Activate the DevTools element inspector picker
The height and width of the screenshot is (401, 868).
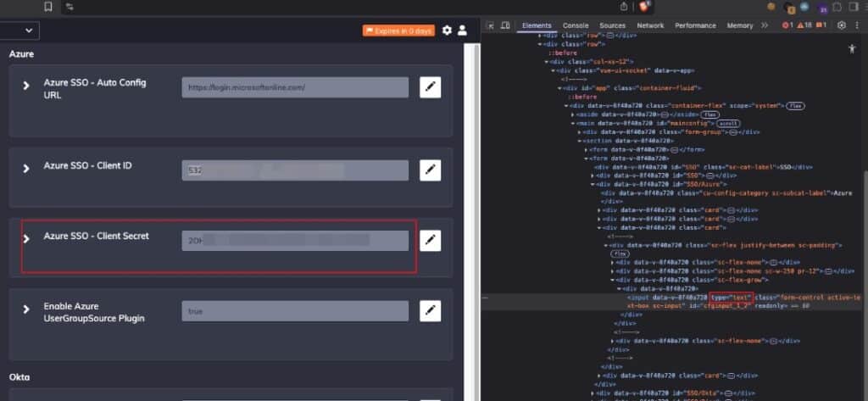click(x=489, y=25)
